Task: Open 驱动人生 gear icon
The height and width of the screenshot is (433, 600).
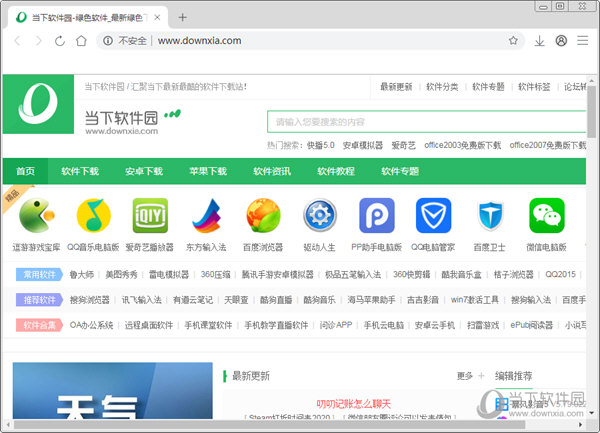Action: tap(320, 215)
